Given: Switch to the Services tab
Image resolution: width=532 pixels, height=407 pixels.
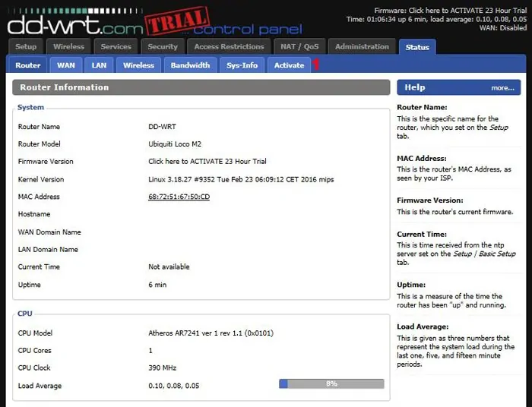Looking at the screenshot, I should tap(116, 47).
